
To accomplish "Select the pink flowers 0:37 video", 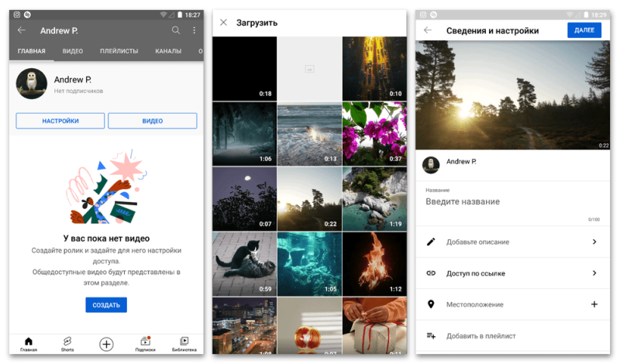I will click(374, 133).
